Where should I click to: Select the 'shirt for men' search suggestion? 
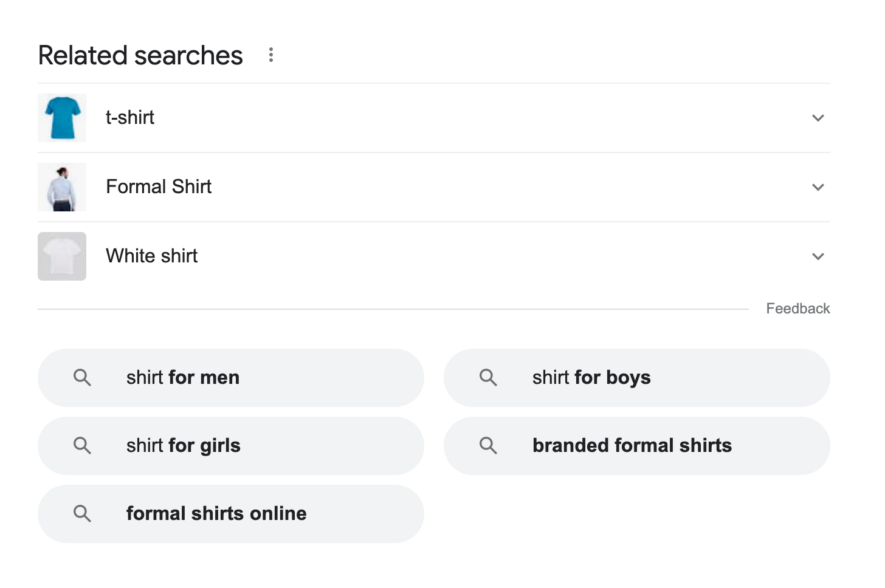pos(182,377)
